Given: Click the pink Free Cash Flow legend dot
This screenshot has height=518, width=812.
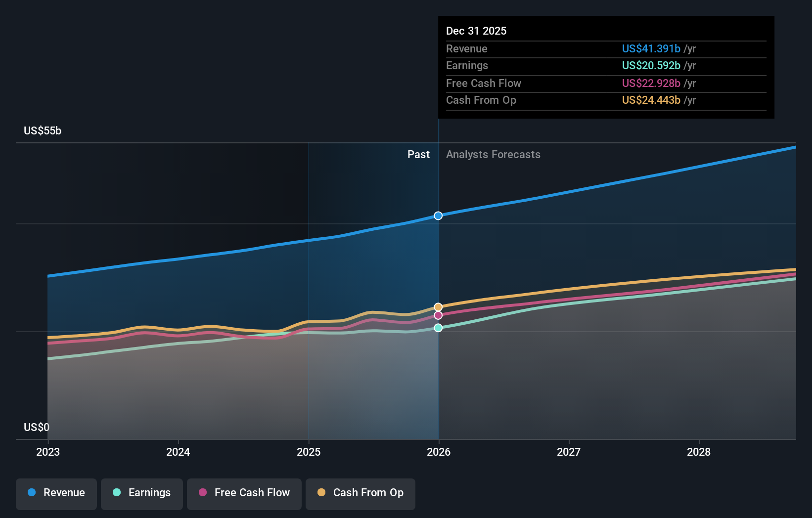Looking at the screenshot, I should coord(203,493).
